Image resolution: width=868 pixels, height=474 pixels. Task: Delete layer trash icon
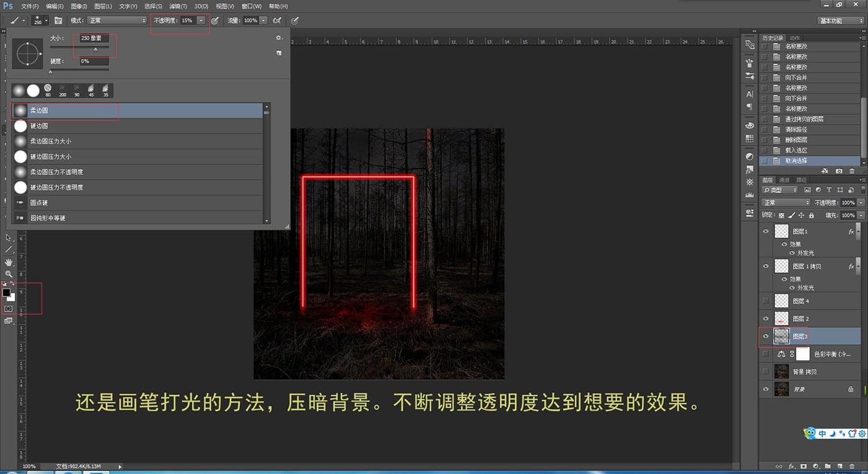852,466
